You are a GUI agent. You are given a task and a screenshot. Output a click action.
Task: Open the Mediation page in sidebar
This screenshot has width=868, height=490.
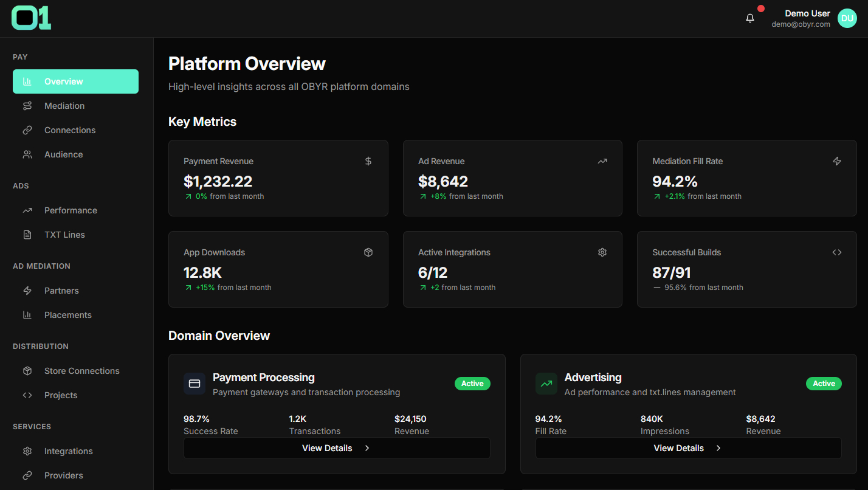[64, 106]
